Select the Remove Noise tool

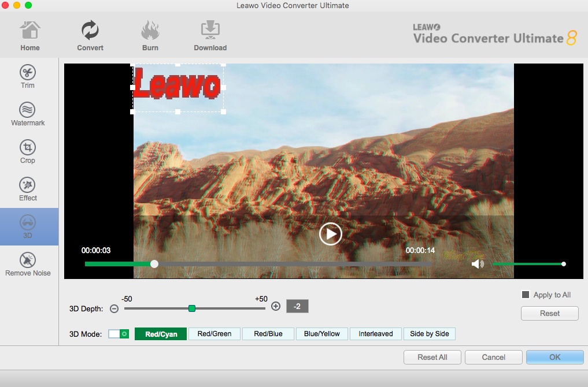pyautogui.click(x=28, y=264)
